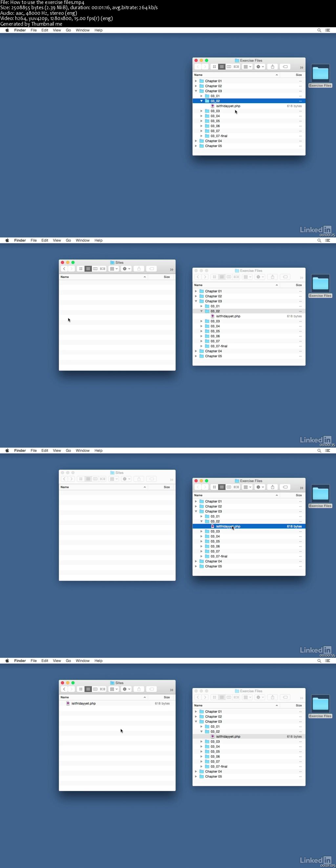The height and width of the screenshot is (868, 336).
Task: Open Action gear dropdown in 00:00:25 frame
Action: pyautogui.click(x=260, y=67)
